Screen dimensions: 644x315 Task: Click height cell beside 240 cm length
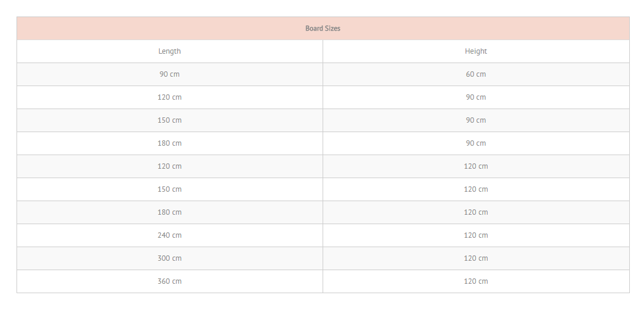476,235
